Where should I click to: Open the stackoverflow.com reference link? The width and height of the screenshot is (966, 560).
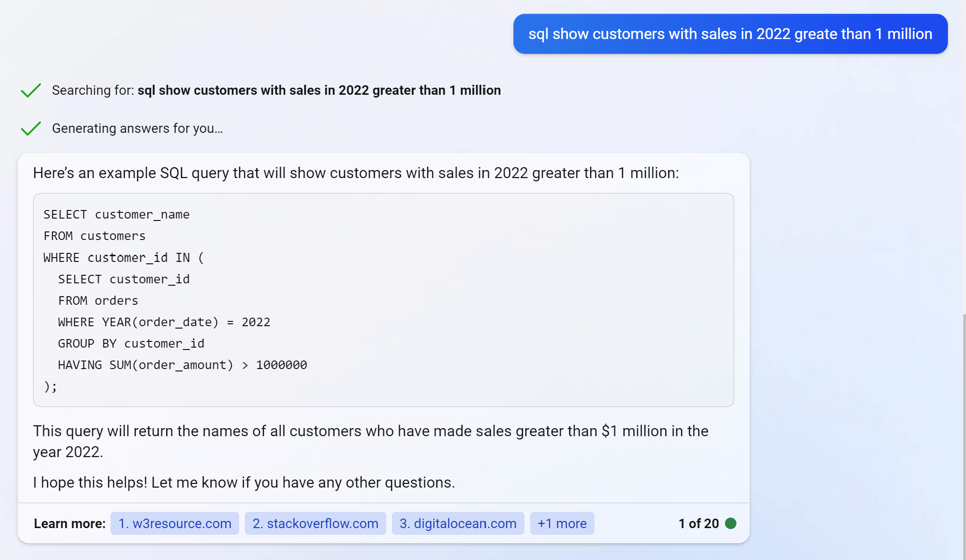[x=315, y=523]
